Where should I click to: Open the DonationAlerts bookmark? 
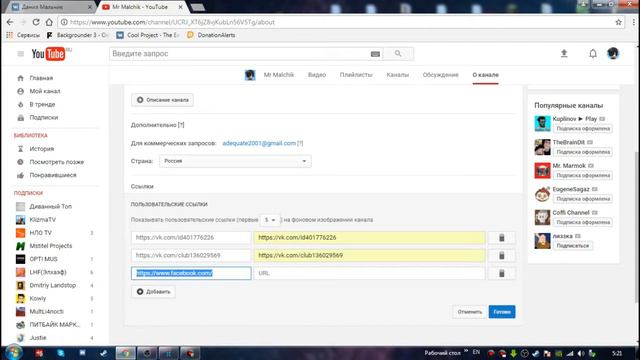211,35
